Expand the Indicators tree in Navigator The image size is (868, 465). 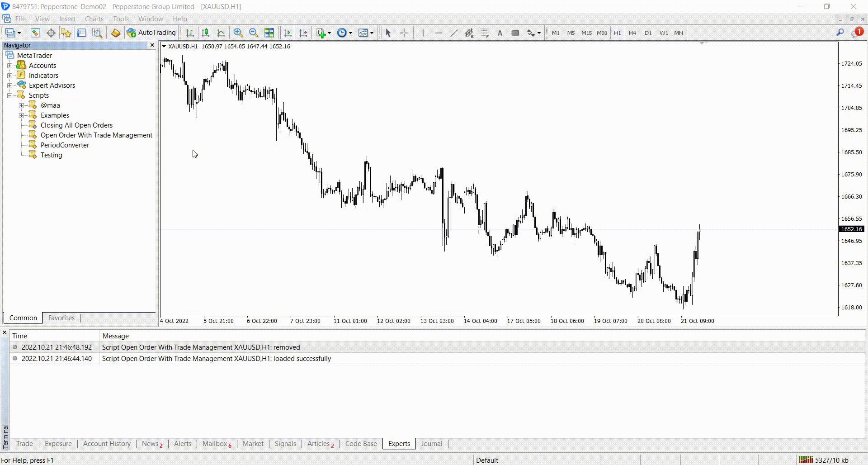[10, 75]
